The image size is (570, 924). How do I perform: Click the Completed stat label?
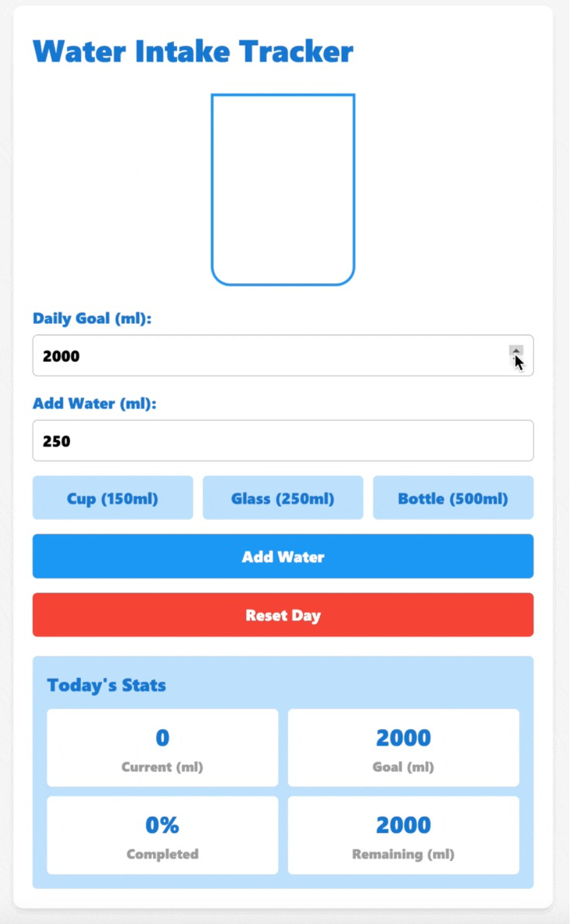point(162,854)
